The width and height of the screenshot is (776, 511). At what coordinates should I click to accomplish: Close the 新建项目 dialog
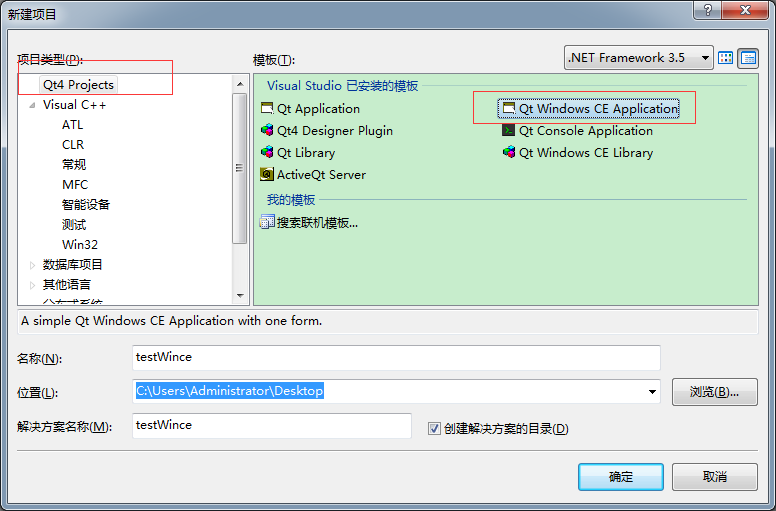(x=745, y=9)
